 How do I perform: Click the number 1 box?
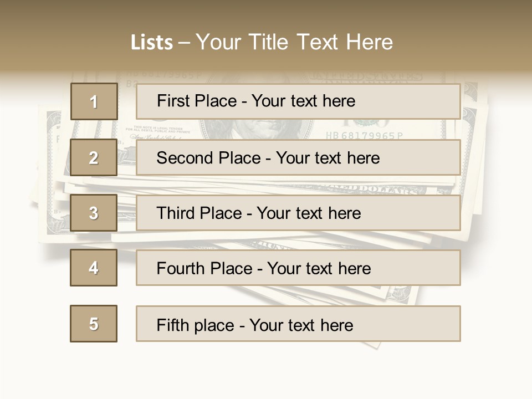pyautogui.click(x=94, y=101)
